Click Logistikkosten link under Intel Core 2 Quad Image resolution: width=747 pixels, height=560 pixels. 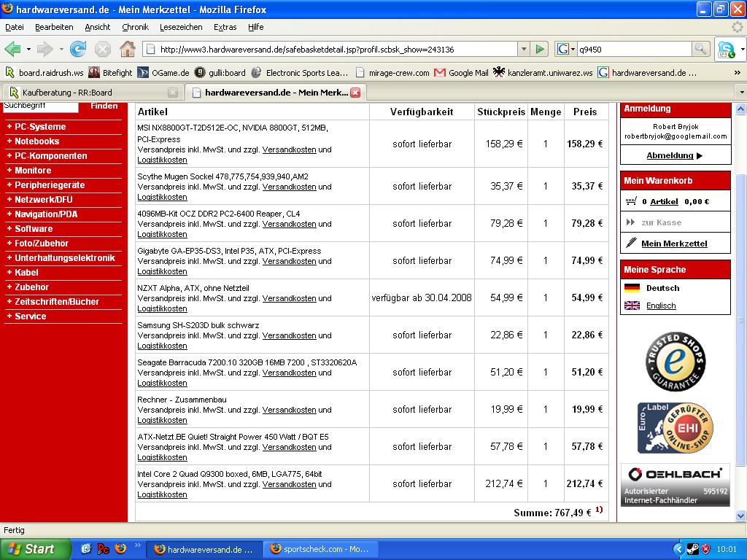tap(162, 495)
